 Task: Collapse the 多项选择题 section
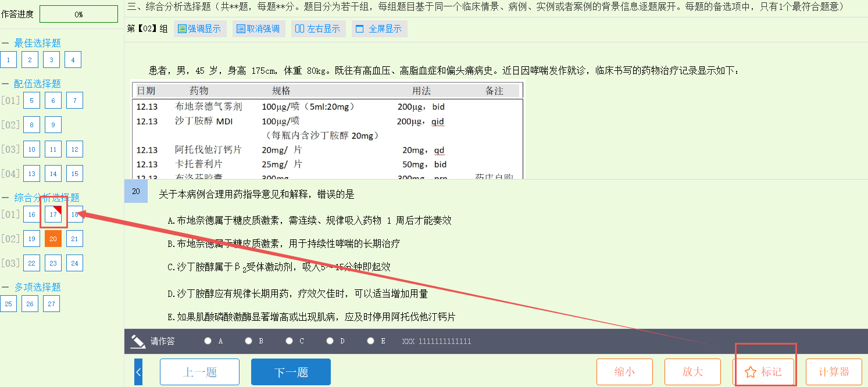[x=5, y=287]
